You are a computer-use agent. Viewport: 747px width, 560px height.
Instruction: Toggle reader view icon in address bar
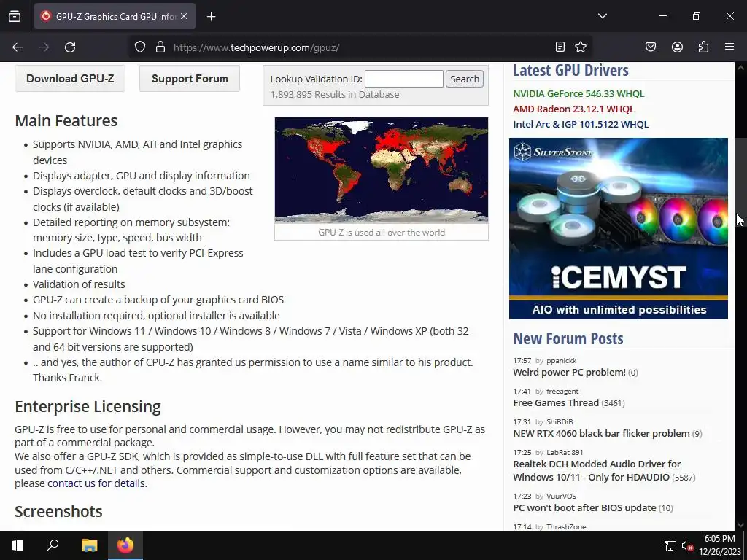coord(560,47)
